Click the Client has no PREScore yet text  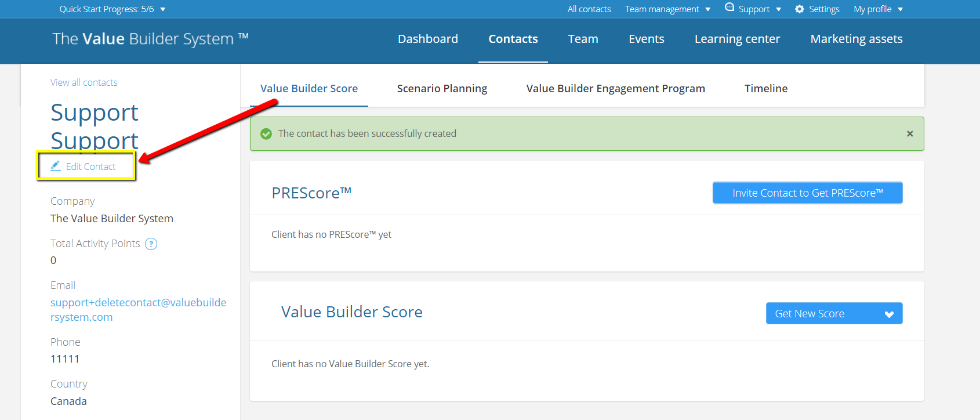(x=331, y=234)
